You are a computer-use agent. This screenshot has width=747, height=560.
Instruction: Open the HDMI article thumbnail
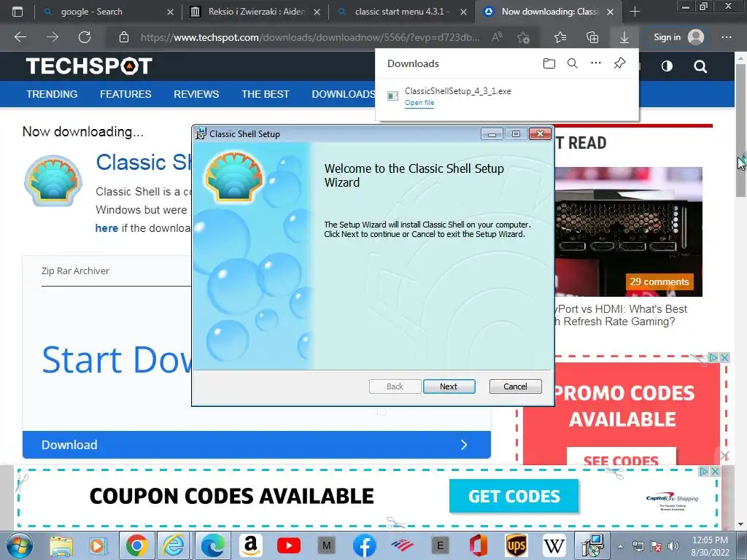coord(628,231)
